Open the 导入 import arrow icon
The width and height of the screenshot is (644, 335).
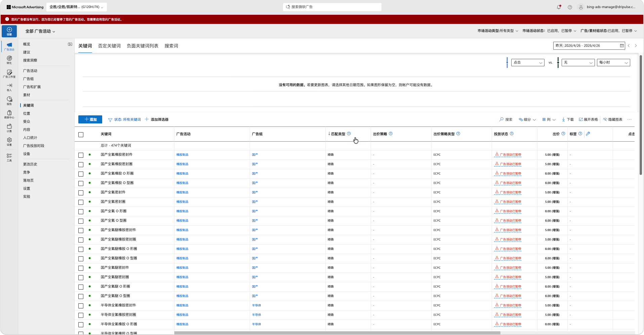[9, 87]
